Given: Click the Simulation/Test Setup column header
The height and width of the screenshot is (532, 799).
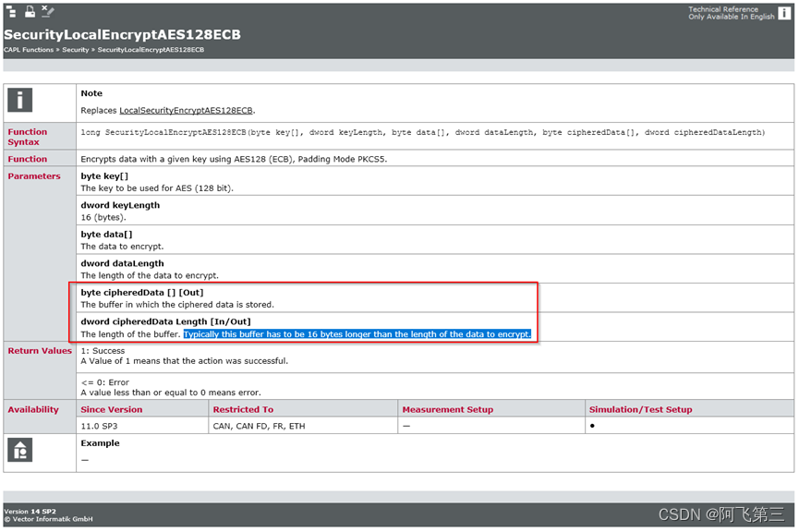Looking at the screenshot, I should point(640,409).
